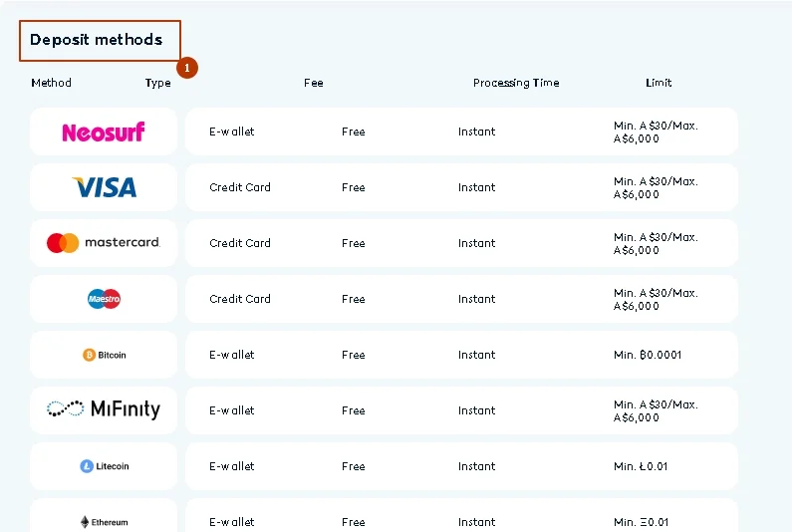Select the Mastercard logo
Viewport: 792px width, 532px height.
[104, 243]
